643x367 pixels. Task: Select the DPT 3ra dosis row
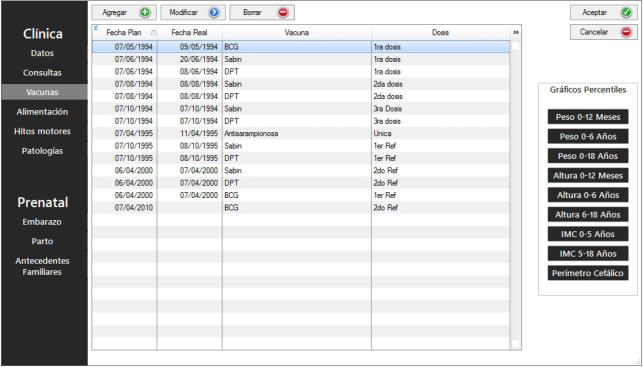(x=301, y=121)
